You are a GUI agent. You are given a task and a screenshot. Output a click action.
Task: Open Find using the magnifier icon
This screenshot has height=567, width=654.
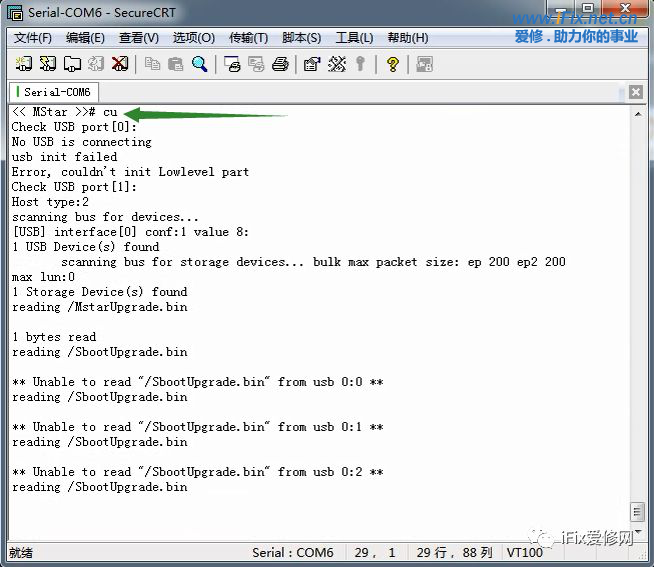coord(200,64)
